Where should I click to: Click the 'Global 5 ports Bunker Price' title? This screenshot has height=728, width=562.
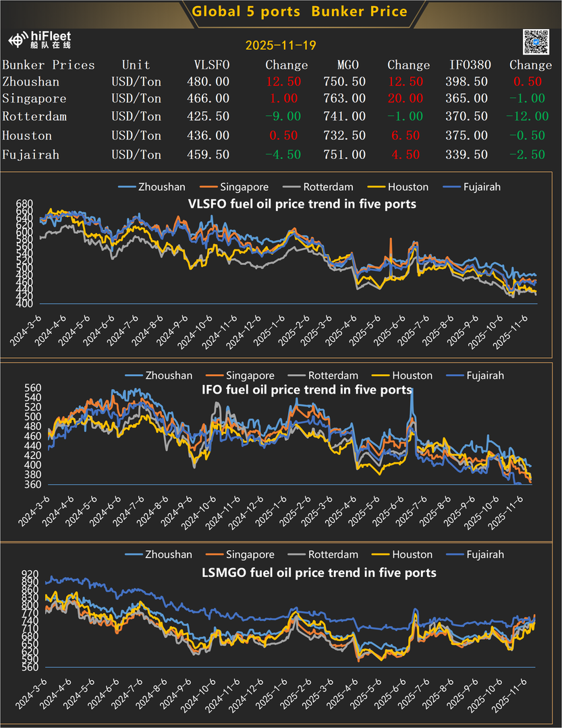coord(300,11)
